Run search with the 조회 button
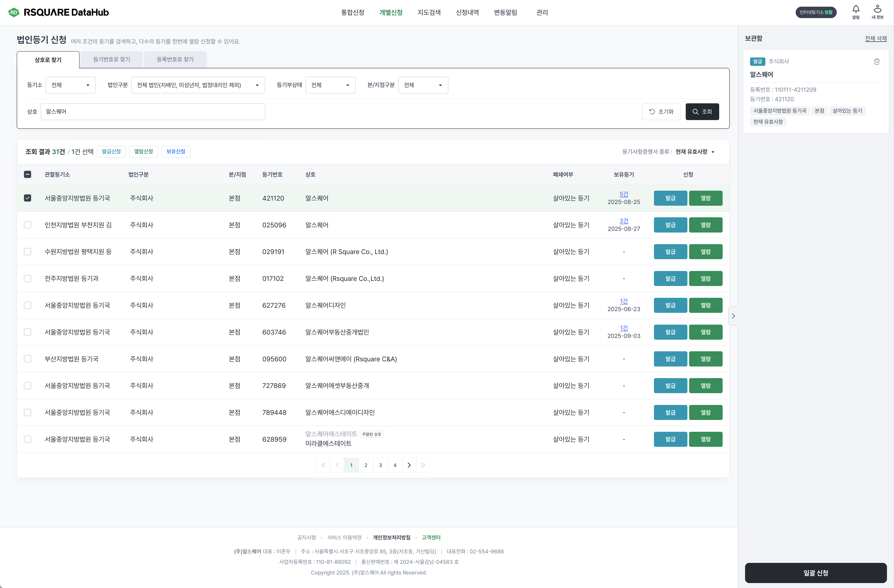This screenshot has height=588, width=894. 702,112
